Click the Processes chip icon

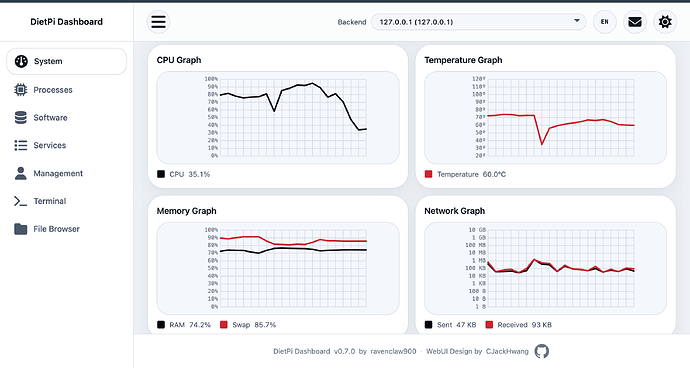[x=20, y=90]
